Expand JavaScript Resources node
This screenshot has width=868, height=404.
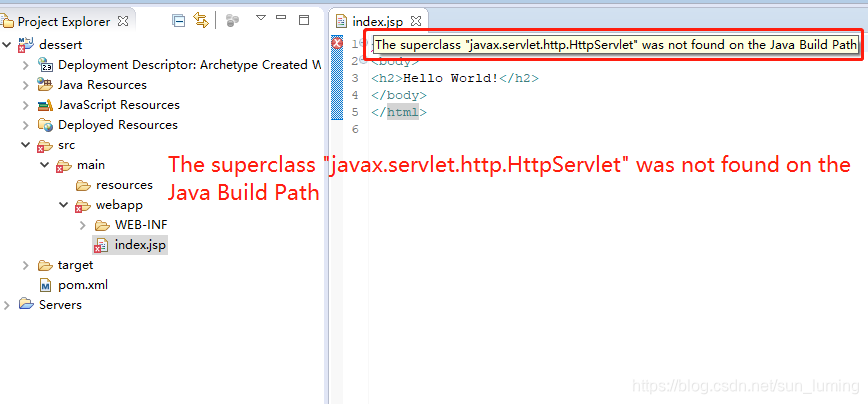tap(25, 105)
